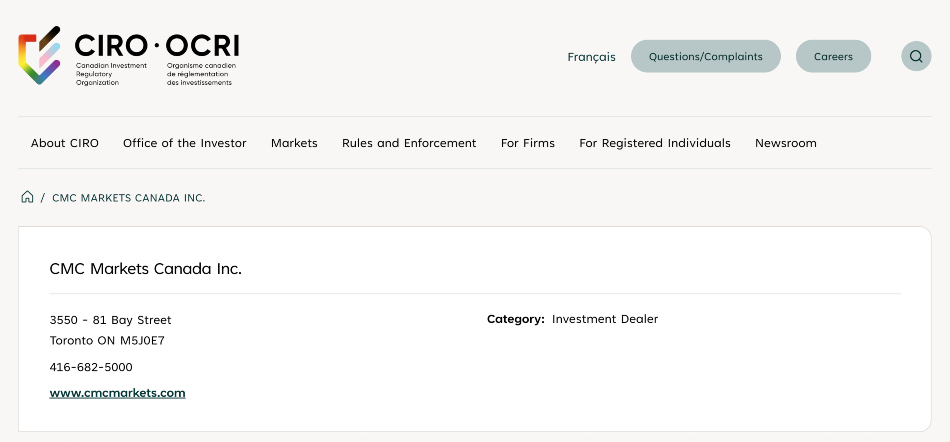Go to home via breadcrumb house icon

27,197
